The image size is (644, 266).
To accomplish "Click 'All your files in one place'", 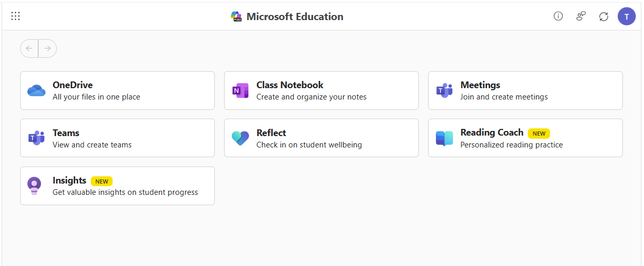I will 96,97.
